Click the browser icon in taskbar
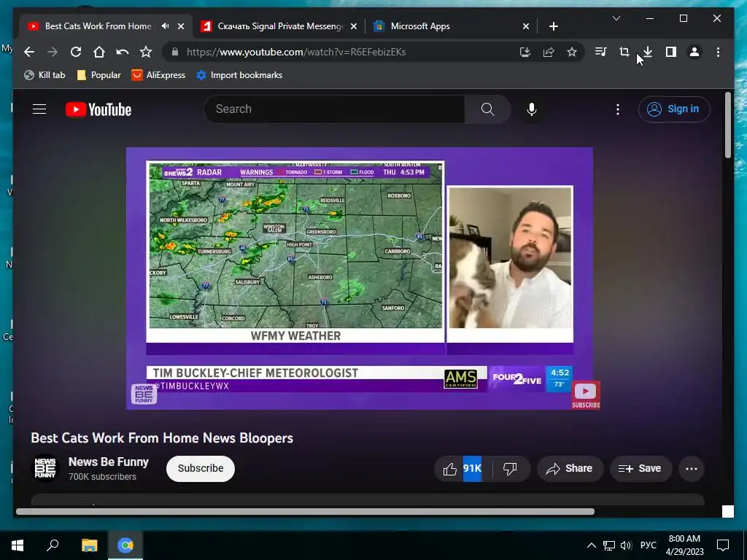 click(x=125, y=545)
